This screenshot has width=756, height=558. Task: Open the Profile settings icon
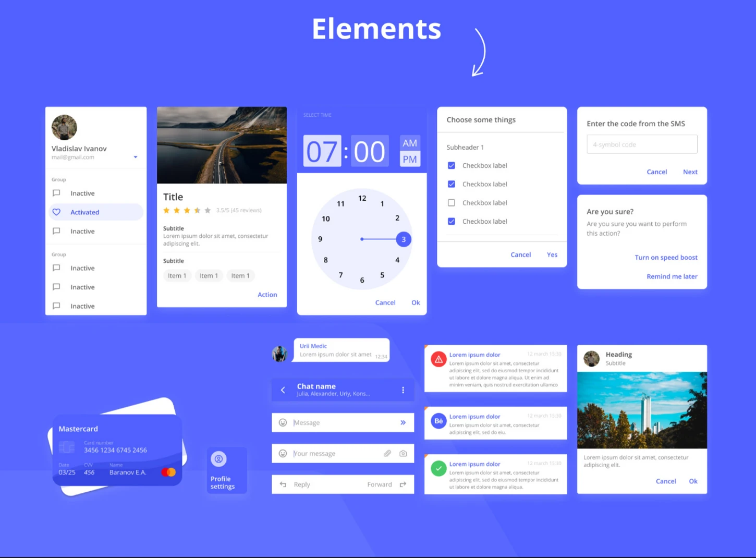[218, 458]
